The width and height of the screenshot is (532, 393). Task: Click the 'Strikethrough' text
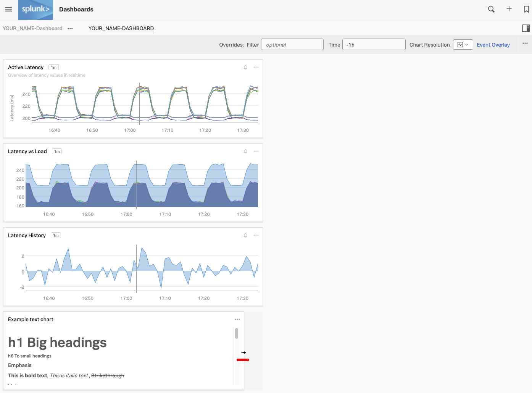tap(108, 376)
